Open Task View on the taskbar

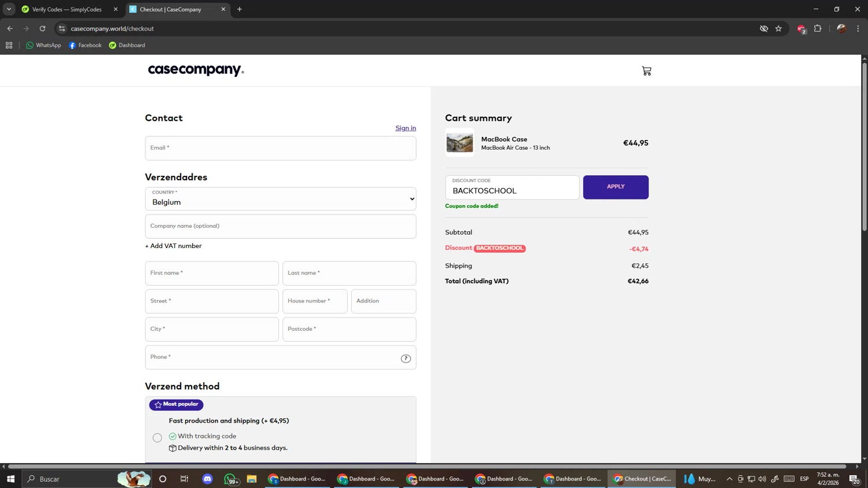(x=185, y=479)
